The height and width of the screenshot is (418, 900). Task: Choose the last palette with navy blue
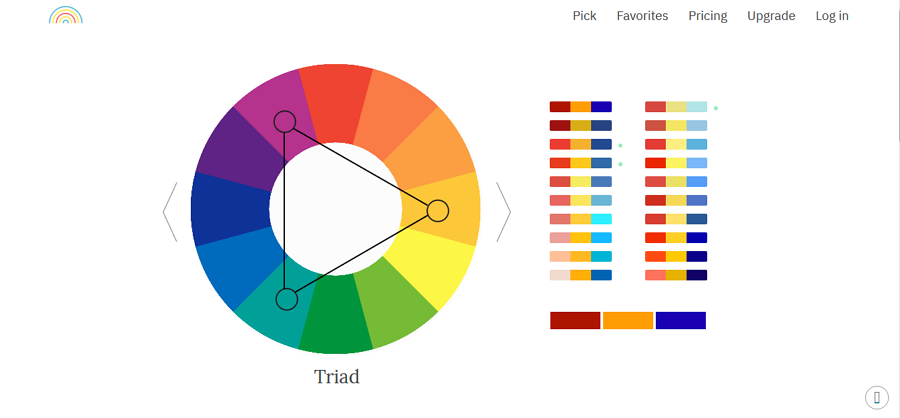(x=676, y=275)
